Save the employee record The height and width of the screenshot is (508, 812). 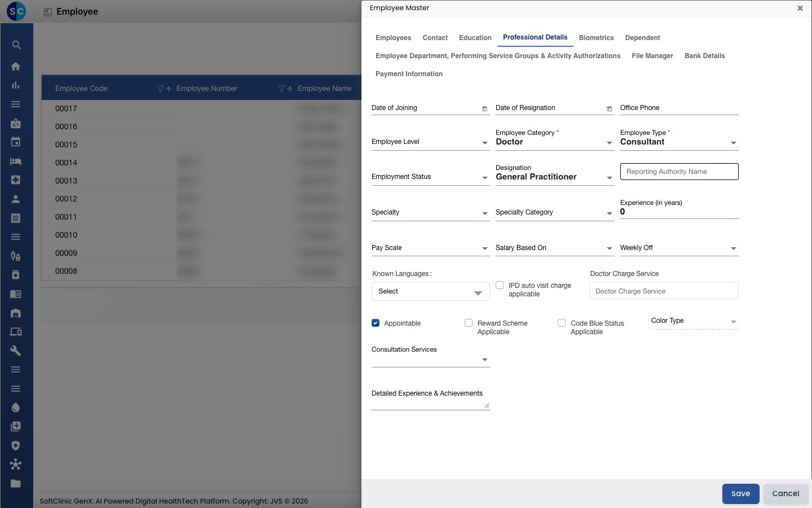[741, 494]
